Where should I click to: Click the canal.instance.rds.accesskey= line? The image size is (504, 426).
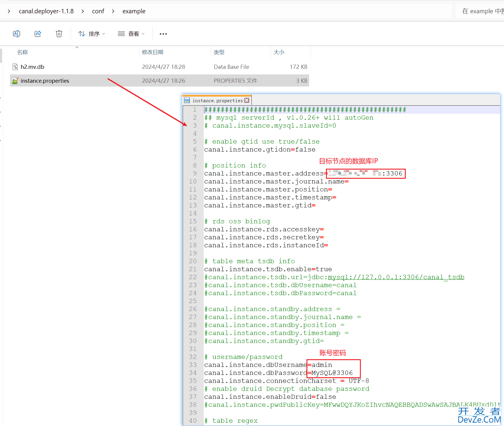264,229
